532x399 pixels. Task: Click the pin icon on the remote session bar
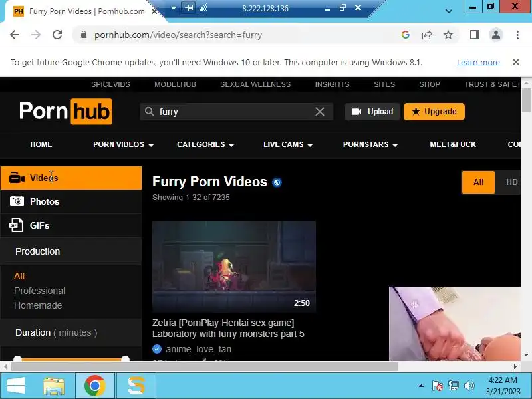click(190, 7)
